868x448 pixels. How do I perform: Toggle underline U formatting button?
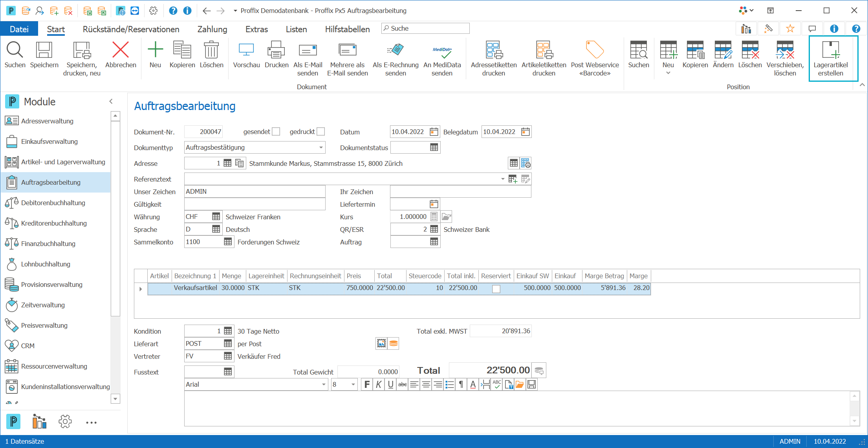(390, 384)
